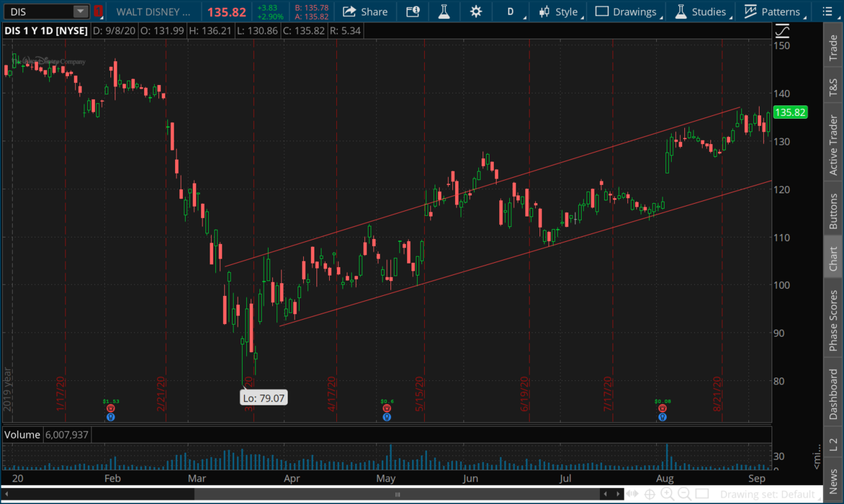Open the Studies menu

pos(701,11)
